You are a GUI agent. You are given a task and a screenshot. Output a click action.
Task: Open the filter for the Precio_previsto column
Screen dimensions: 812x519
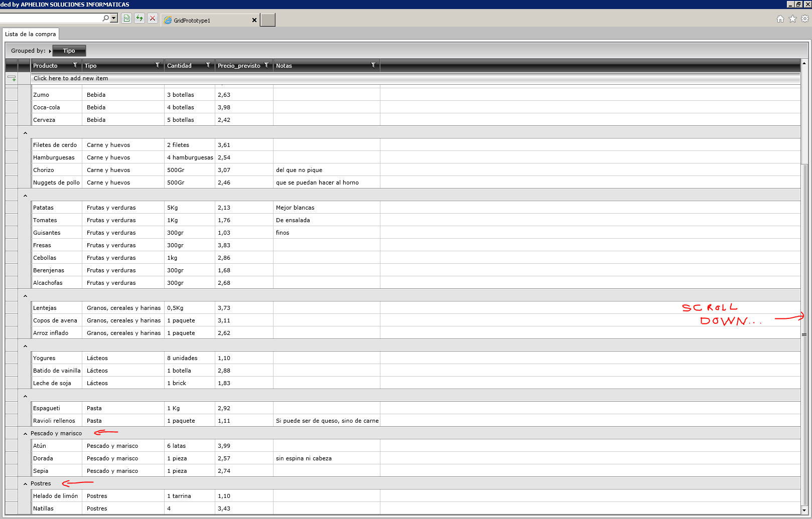(x=266, y=65)
